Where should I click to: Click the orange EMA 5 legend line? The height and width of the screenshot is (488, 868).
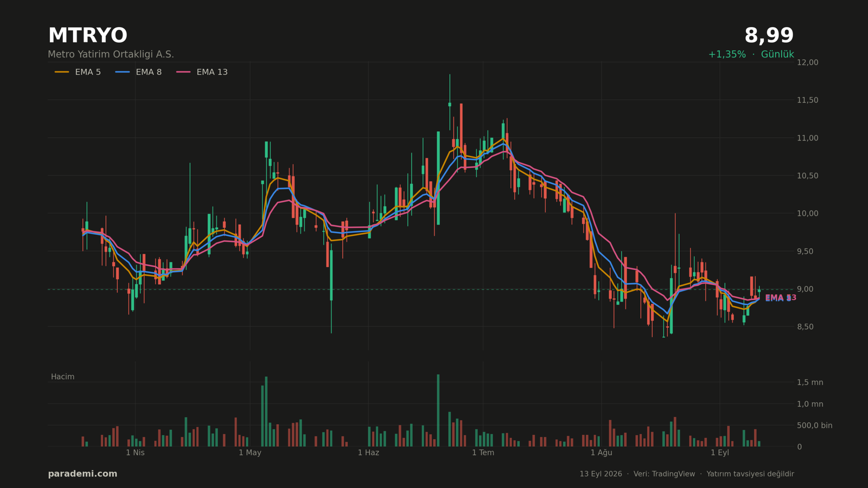point(62,72)
